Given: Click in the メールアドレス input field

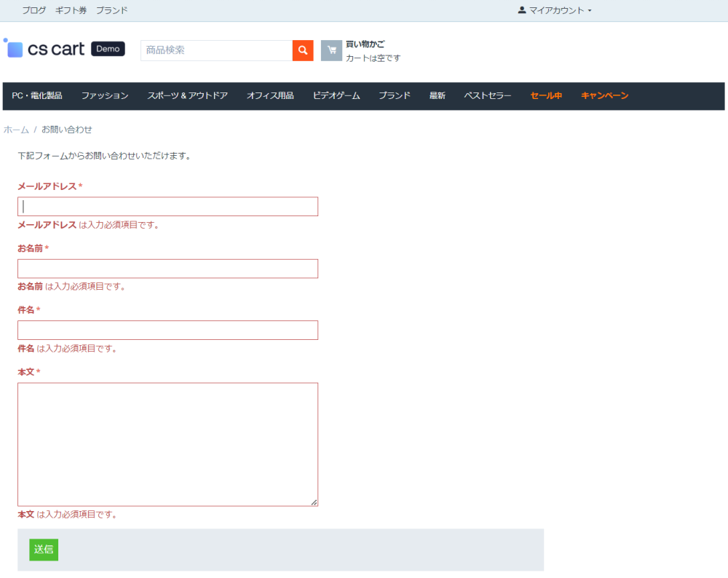Looking at the screenshot, I should coord(167,207).
